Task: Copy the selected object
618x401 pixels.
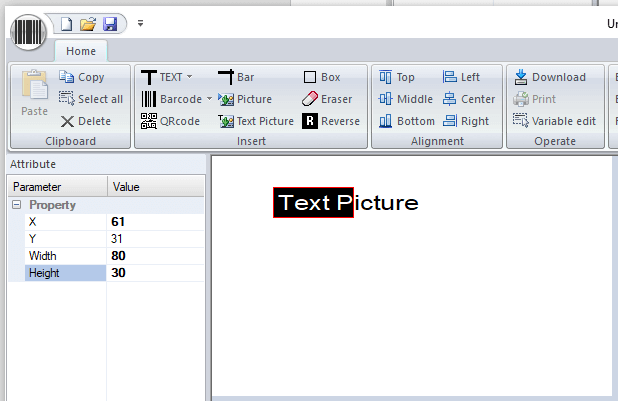Action: [82, 77]
